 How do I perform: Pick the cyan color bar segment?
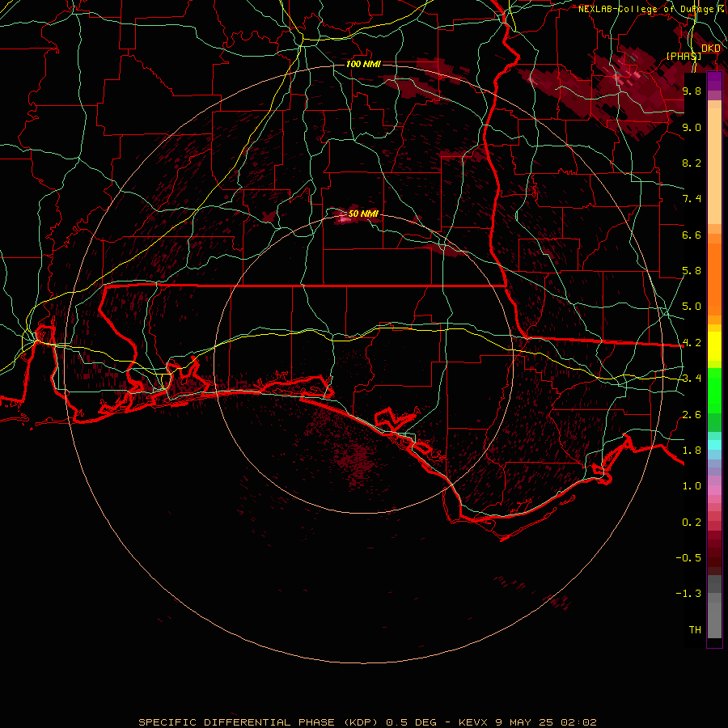[714, 445]
